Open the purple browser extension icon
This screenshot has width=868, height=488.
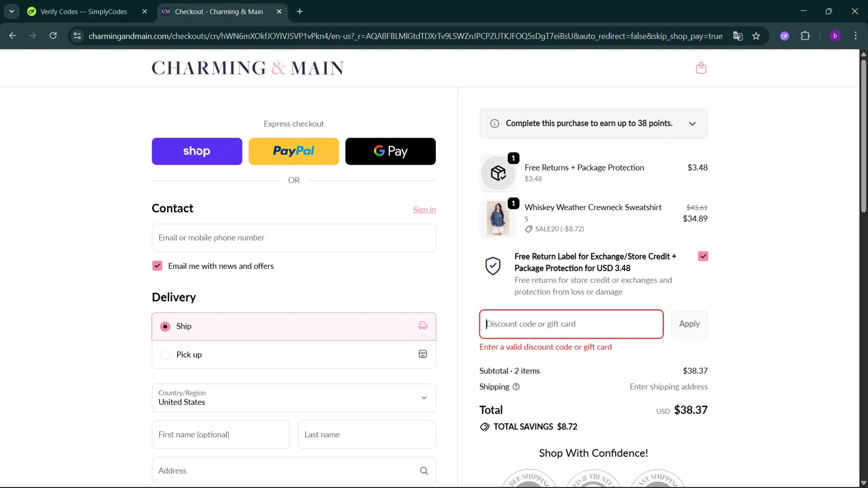pyautogui.click(x=785, y=36)
